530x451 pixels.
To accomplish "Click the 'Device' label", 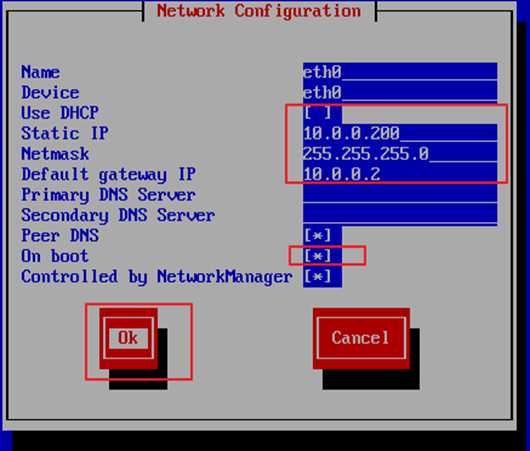I will point(50,92).
